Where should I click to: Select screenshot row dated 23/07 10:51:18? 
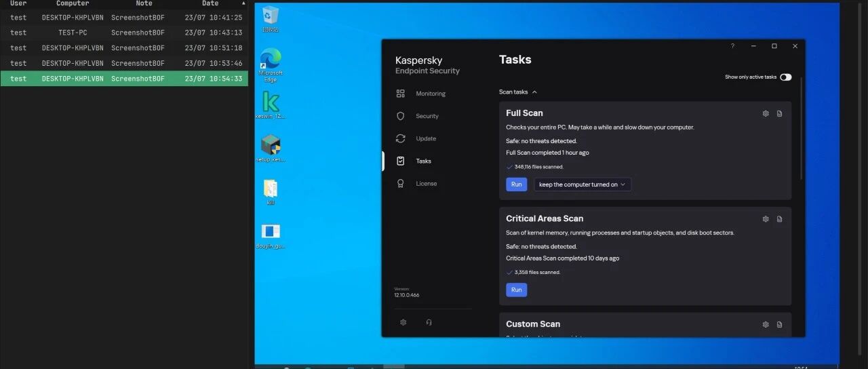click(124, 48)
